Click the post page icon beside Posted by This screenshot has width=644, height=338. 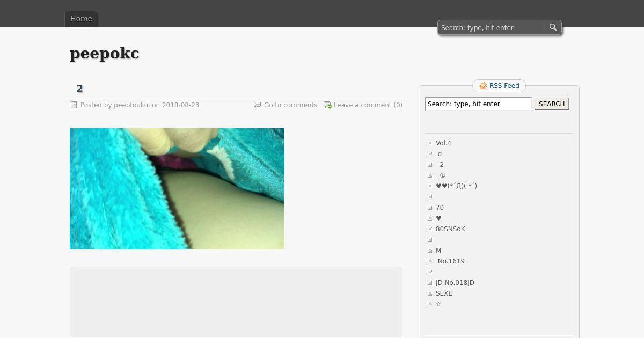pos(74,105)
